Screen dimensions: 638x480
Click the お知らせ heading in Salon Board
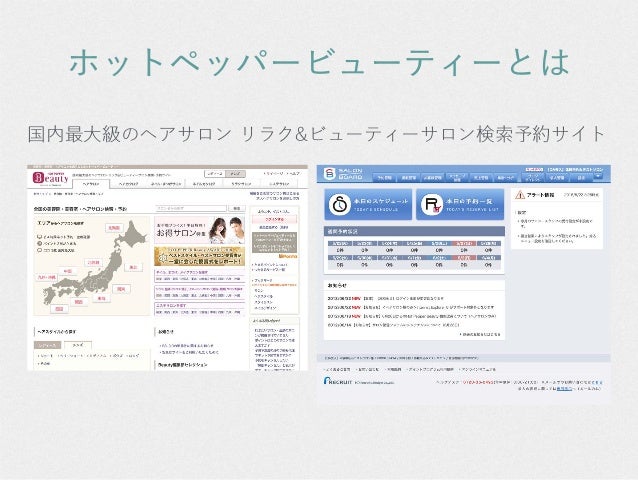[337, 286]
